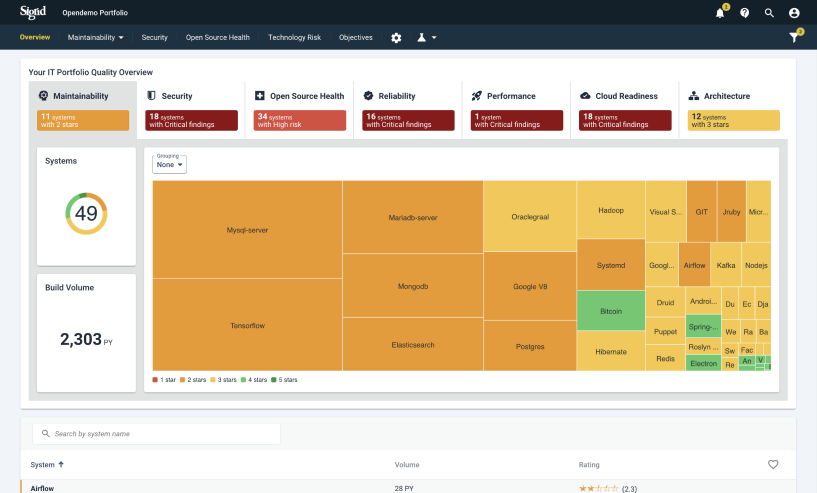Click the Reliability badge icon
Image resolution: width=817 pixels, height=493 pixels.
click(x=368, y=96)
